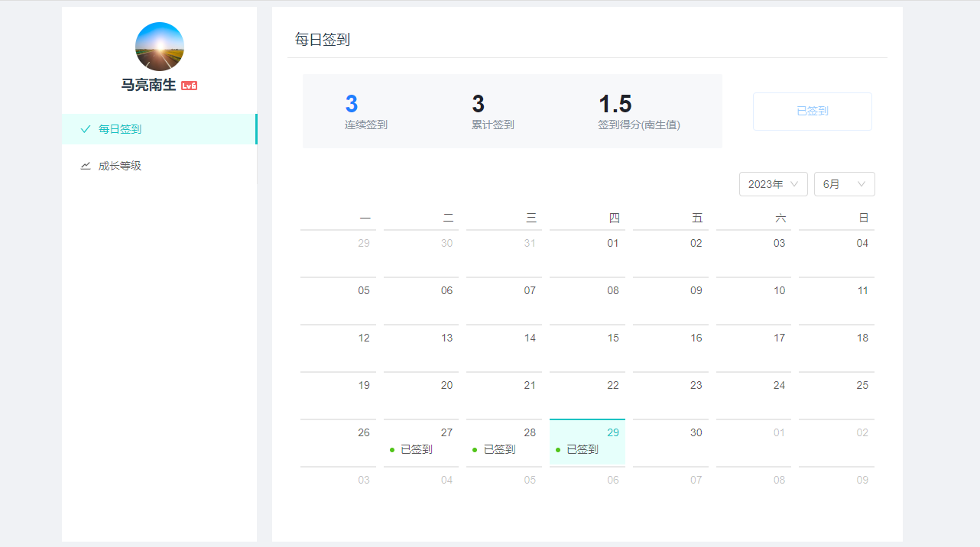
Task: Select June 30 in the calendar
Action: 670,442
